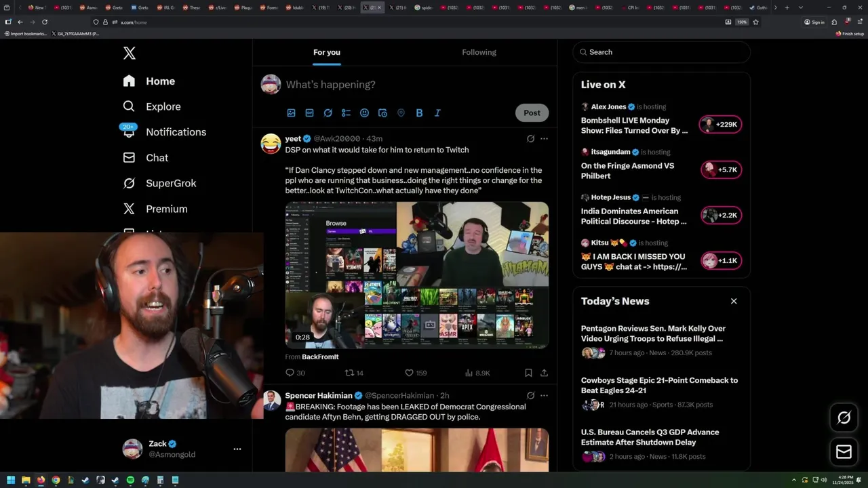868x488 pixels.
Task: Open account options next to Zack @Asmongold
Action: (x=237, y=449)
